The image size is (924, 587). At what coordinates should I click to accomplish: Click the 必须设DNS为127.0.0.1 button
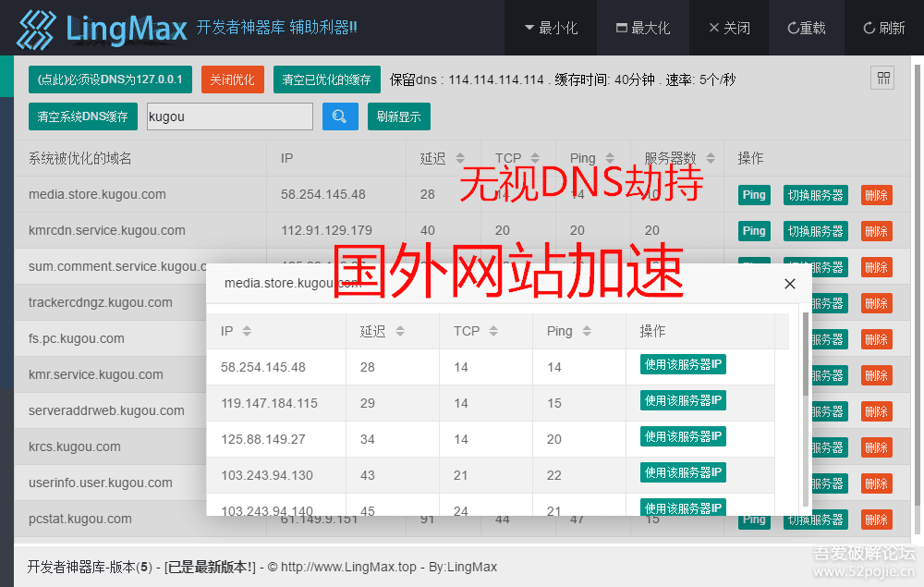pyautogui.click(x=110, y=79)
